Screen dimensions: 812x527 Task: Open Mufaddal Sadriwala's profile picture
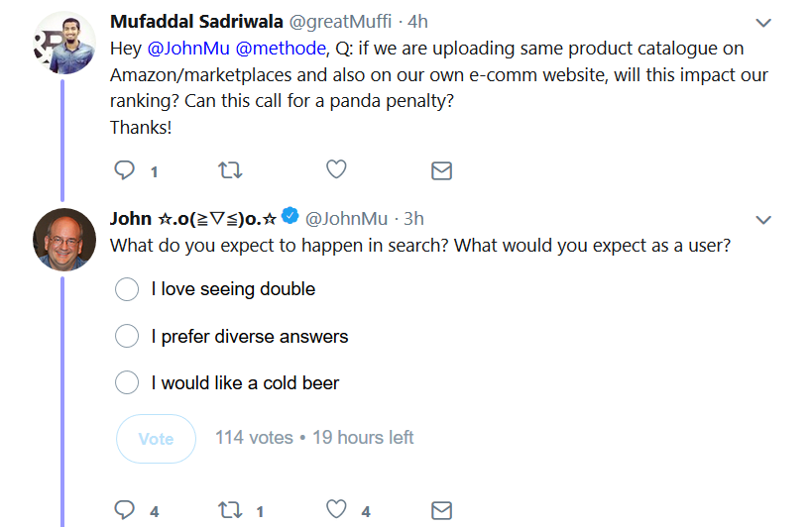(x=63, y=43)
